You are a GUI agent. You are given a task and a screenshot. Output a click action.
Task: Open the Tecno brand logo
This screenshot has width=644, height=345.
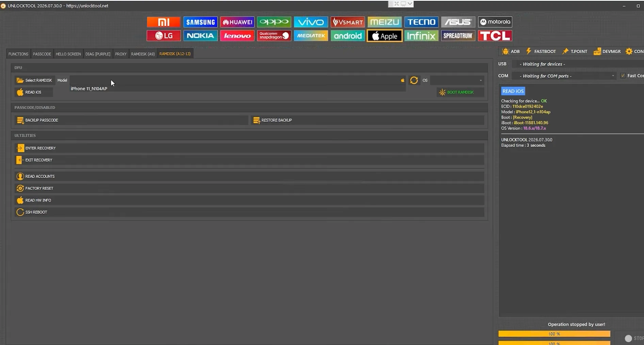[x=421, y=22]
